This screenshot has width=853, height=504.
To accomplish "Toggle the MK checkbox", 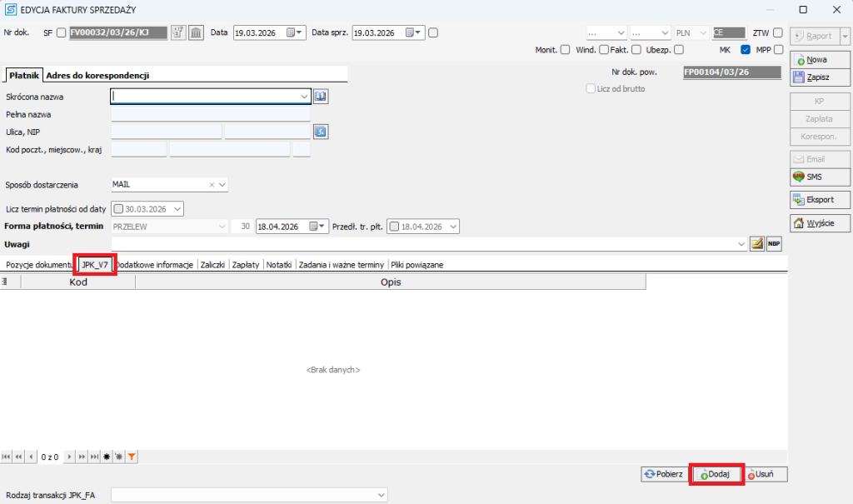I will (x=746, y=50).
